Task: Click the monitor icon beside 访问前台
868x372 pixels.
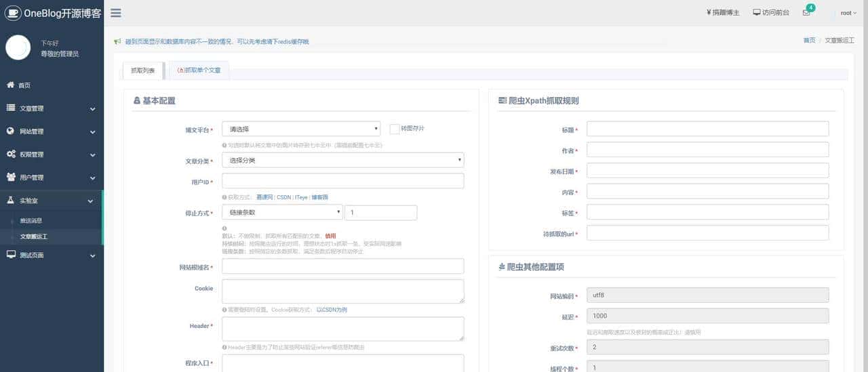Action: [757, 13]
